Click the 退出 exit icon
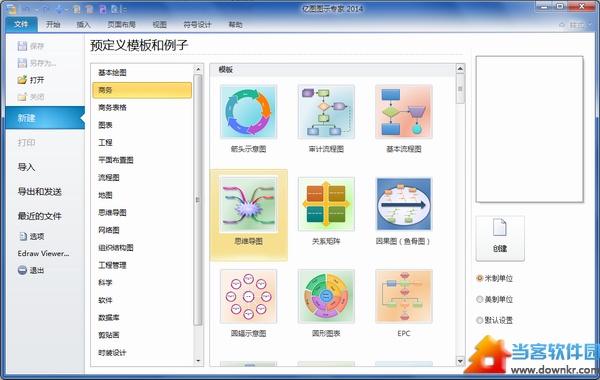 point(22,270)
